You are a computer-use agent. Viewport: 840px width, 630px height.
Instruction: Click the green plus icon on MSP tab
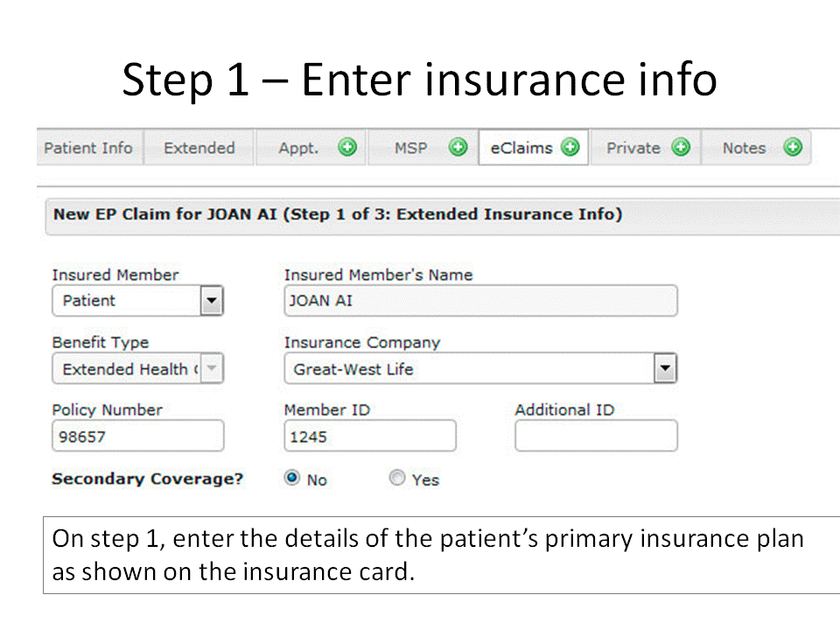point(458,148)
